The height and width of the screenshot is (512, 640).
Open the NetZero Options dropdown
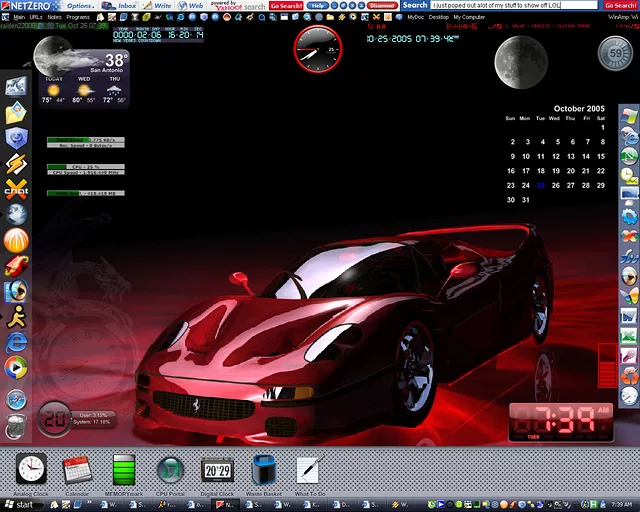point(82,5)
